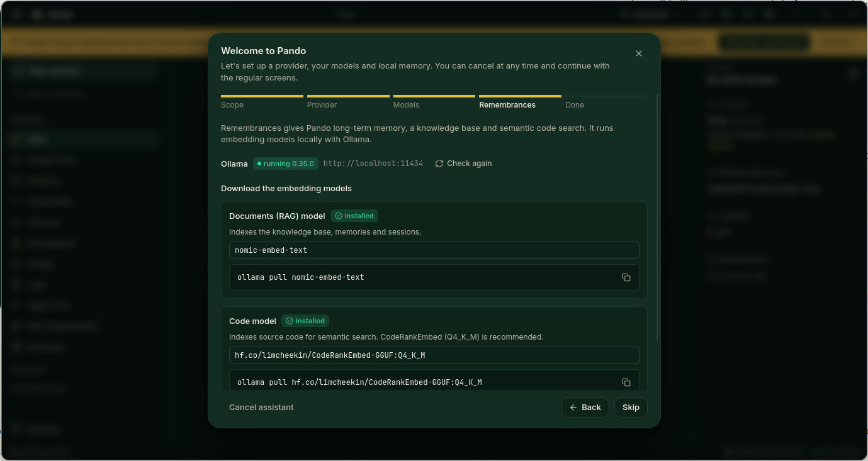This screenshot has width=868, height=461.
Task: Click the refresh icon beside Check again
Action: coord(439,164)
